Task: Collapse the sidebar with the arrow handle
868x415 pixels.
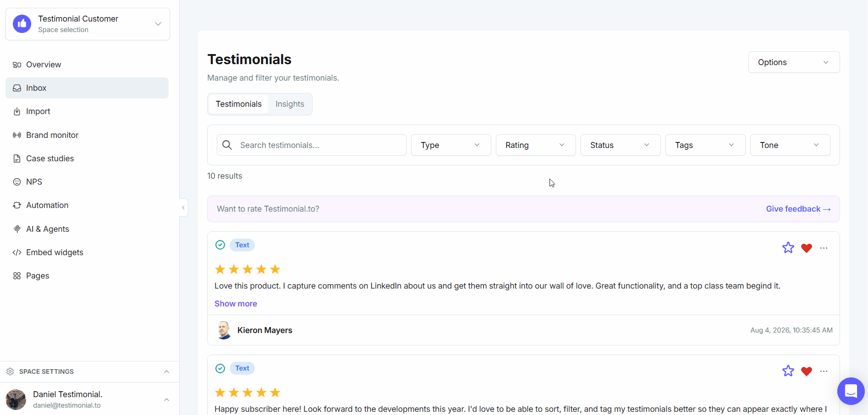Action: 183,207
